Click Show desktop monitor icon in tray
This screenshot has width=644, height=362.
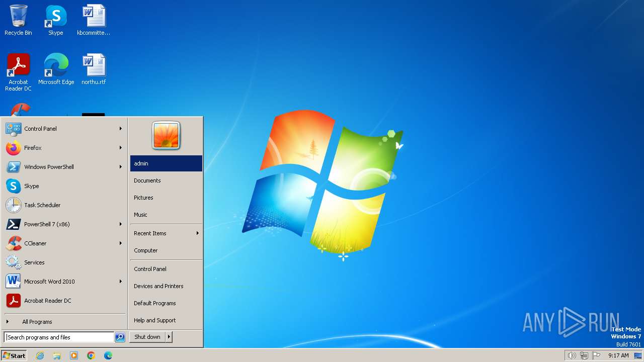pos(637,355)
